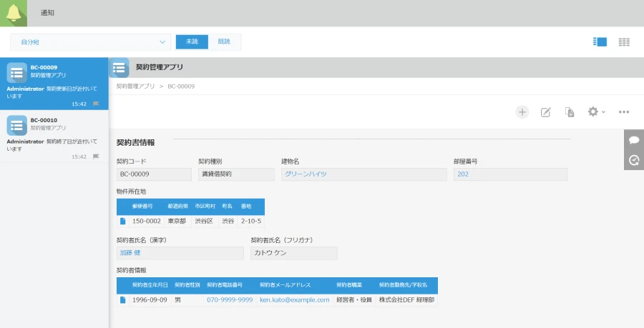Edit the record with pencil icon
The image size is (644, 328).
tap(545, 112)
